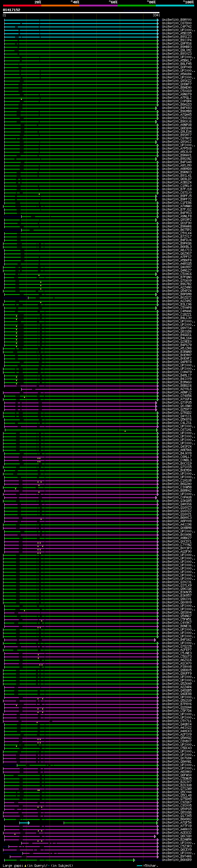Screen dimensions: 197x868
Task: Select the UniRef100_Q0PY49 label
Action: tap(177, 67)
